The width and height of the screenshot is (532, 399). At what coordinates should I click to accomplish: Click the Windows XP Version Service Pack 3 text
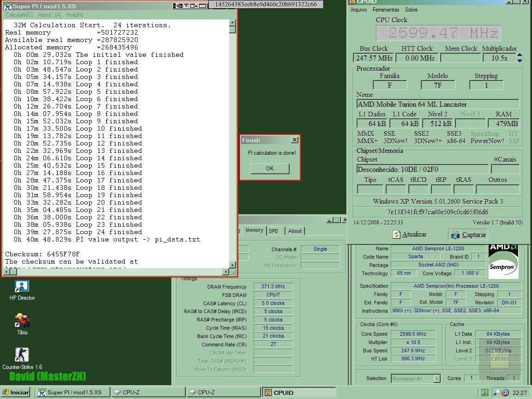click(x=438, y=201)
